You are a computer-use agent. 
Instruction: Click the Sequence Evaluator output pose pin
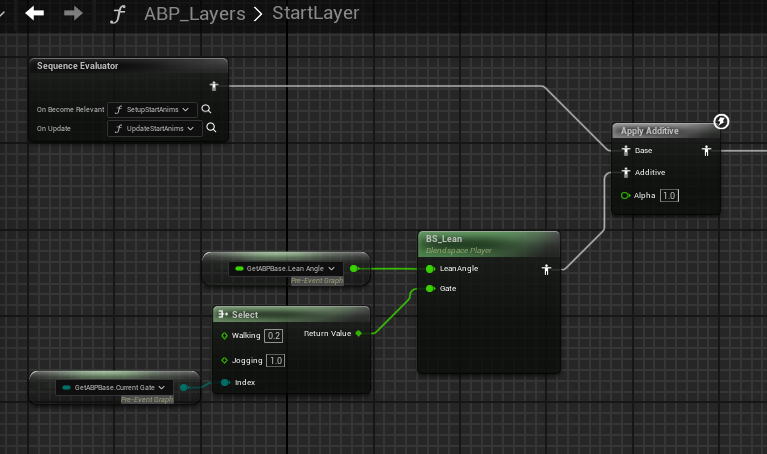214,86
